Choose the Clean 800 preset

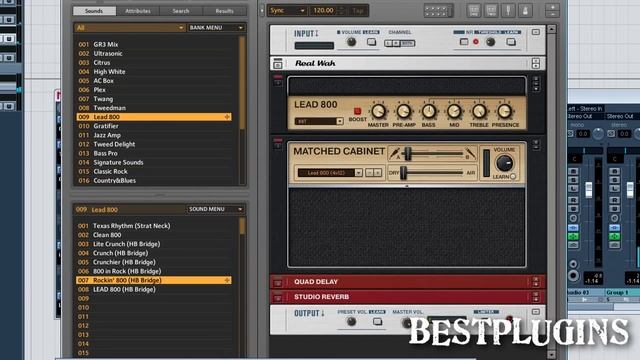pyautogui.click(x=154, y=235)
